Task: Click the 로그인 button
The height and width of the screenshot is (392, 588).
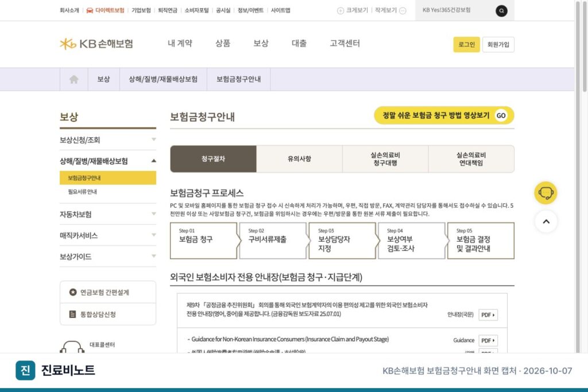Action: point(466,45)
